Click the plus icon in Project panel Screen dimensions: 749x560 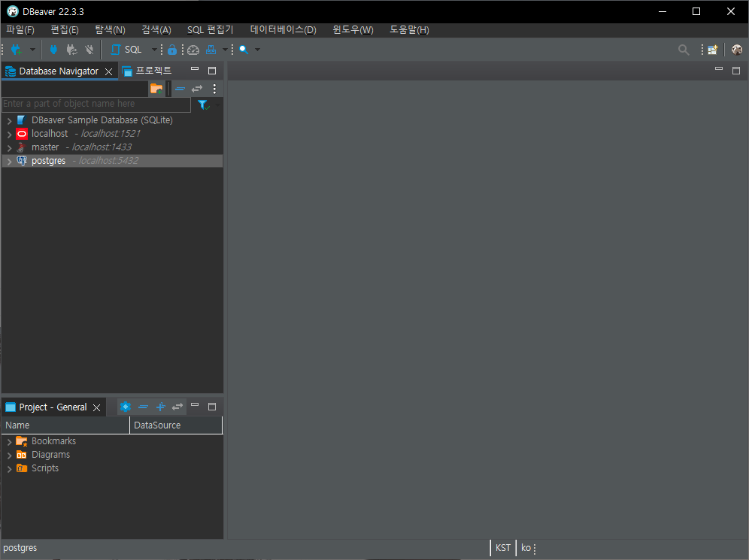point(160,407)
